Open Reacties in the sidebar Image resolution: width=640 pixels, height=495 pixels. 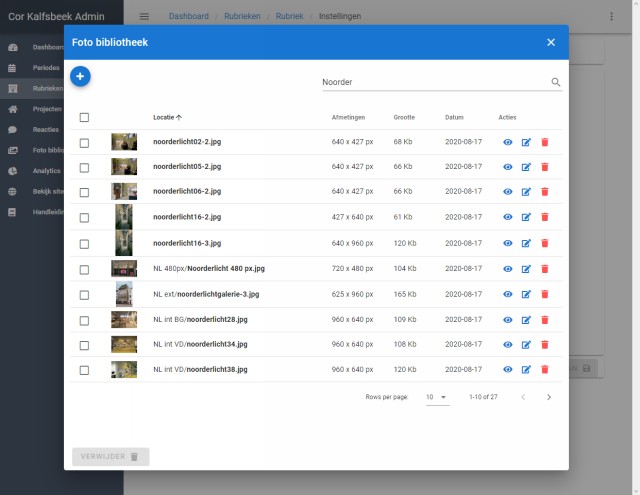pos(32,129)
